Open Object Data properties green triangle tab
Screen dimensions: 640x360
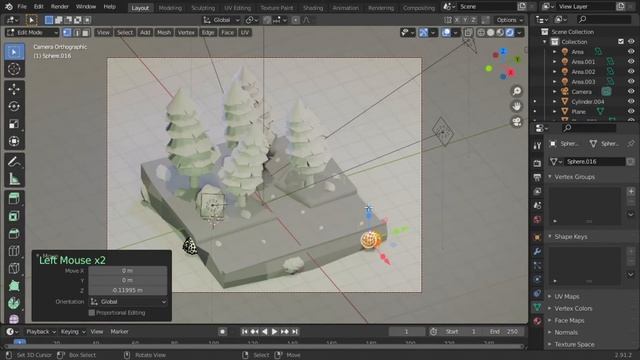[x=537, y=307]
